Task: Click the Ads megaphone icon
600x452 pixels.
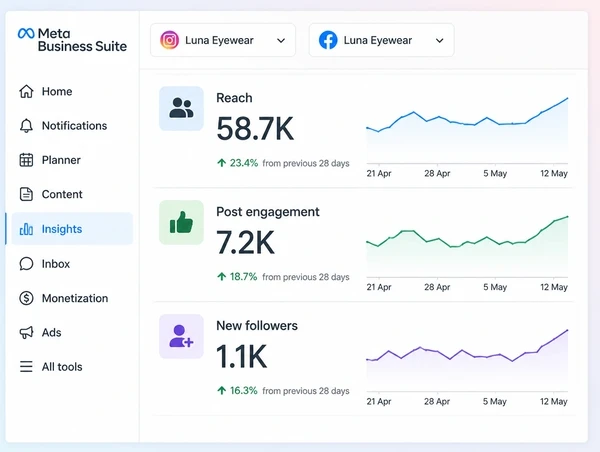Action: [x=26, y=332]
